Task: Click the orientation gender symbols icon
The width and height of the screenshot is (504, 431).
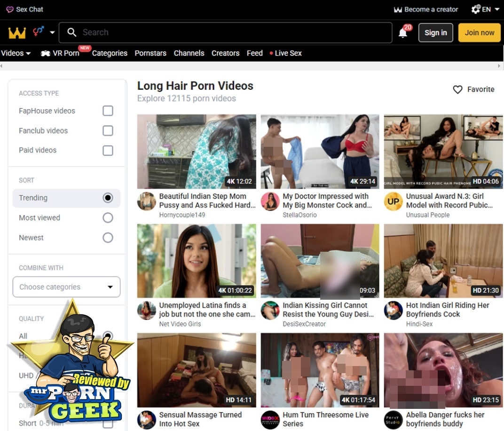Action: pos(39,32)
